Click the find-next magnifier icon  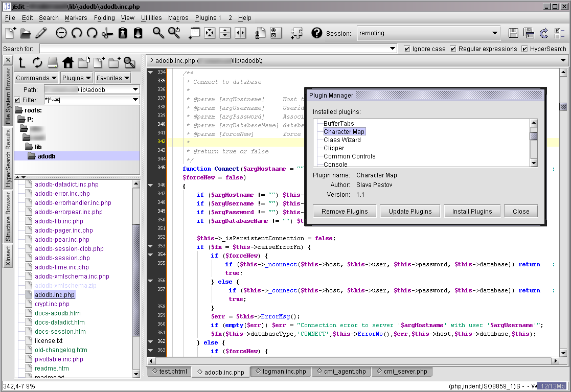pyautogui.click(x=174, y=33)
